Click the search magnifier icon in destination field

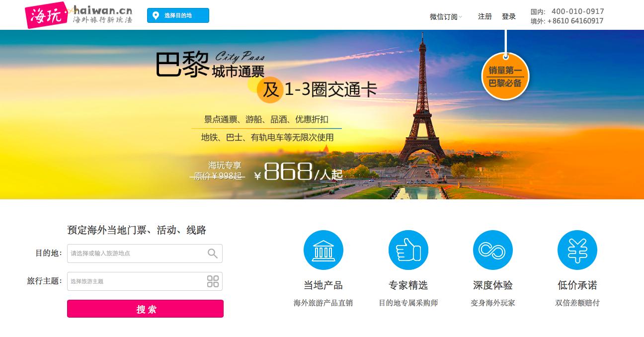(213, 253)
